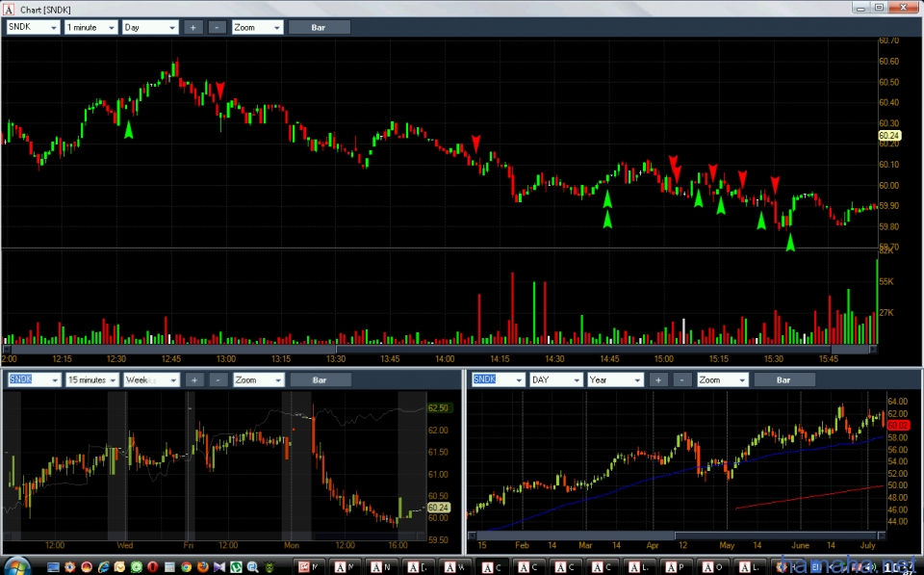The width and height of the screenshot is (924, 575).
Task: Click the + button on the DAY chart
Action: (658, 379)
